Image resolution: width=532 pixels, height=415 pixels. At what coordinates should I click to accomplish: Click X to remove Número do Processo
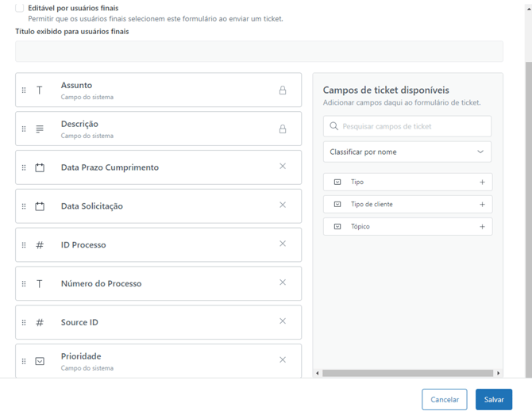(x=283, y=282)
